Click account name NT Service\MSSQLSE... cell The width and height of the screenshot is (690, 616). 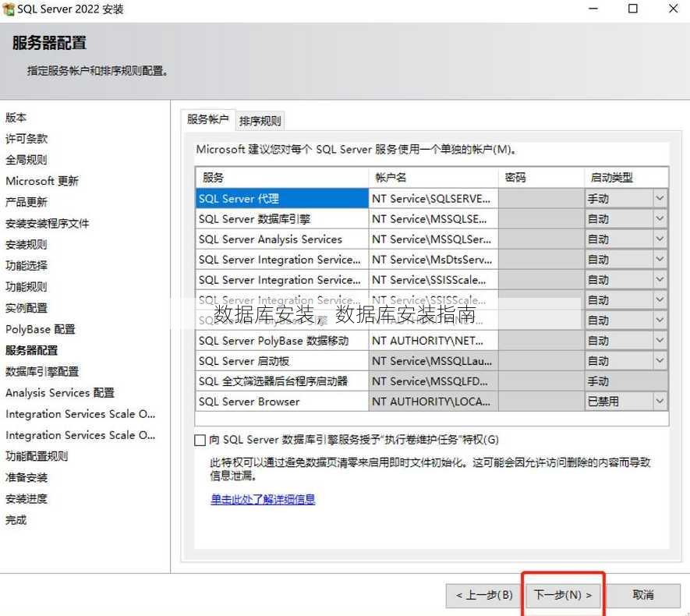(433, 218)
